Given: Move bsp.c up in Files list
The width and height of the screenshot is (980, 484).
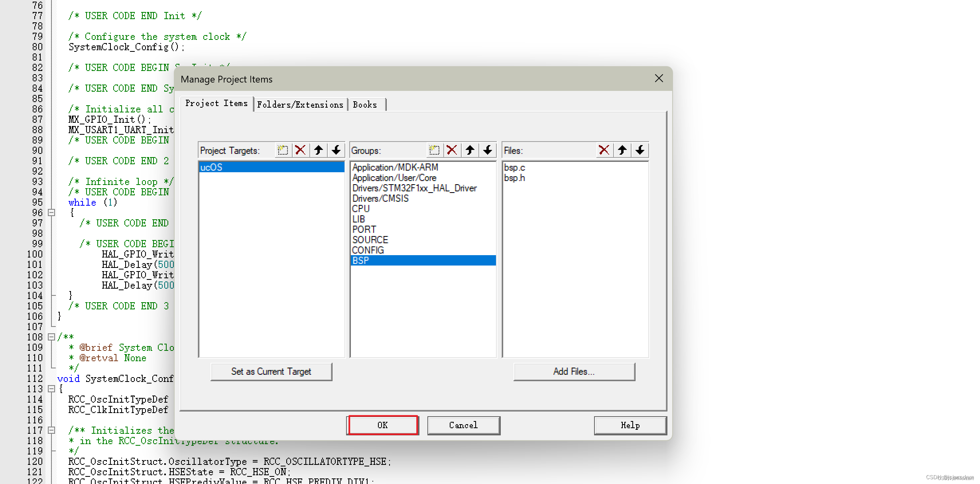Looking at the screenshot, I should point(622,150).
